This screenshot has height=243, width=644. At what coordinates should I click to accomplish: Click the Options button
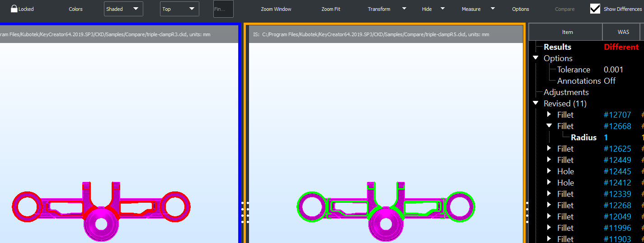521,9
